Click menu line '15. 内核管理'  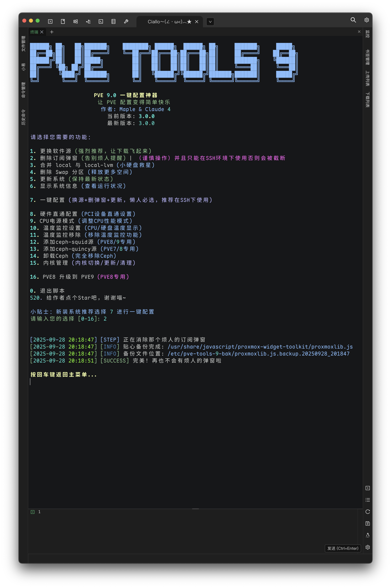pos(83,263)
